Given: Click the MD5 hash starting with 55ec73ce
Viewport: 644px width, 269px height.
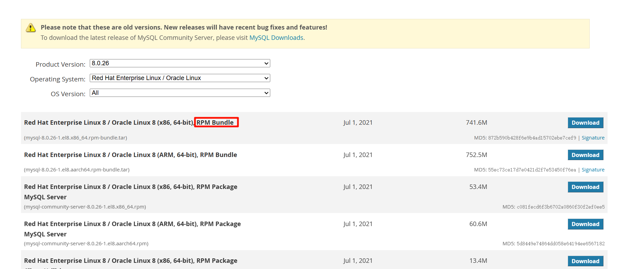Looking at the screenshot, I should click(x=532, y=170).
